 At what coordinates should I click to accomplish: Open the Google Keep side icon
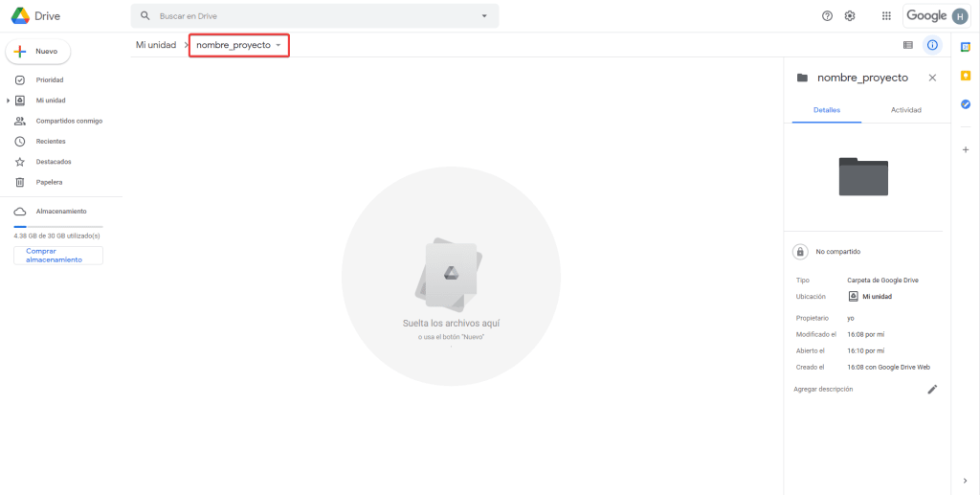coord(966,76)
